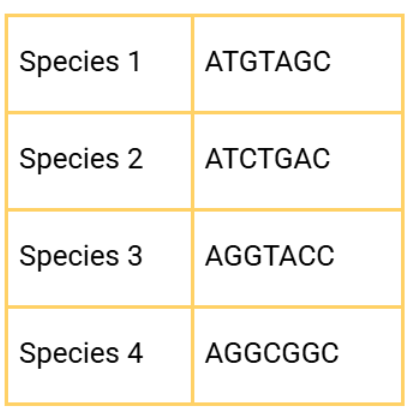Click the AGGTACC sequence text
The width and height of the screenshot is (409, 409).
tap(270, 256)
